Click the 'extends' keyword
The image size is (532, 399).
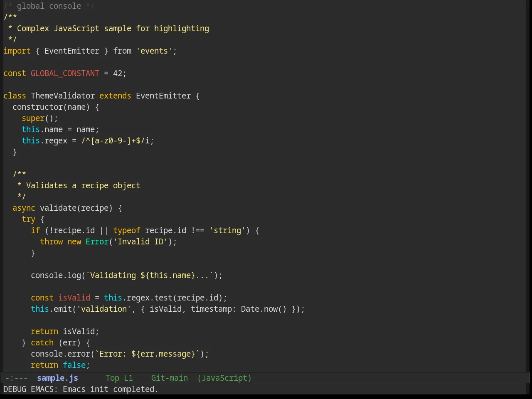coord(115,96)
